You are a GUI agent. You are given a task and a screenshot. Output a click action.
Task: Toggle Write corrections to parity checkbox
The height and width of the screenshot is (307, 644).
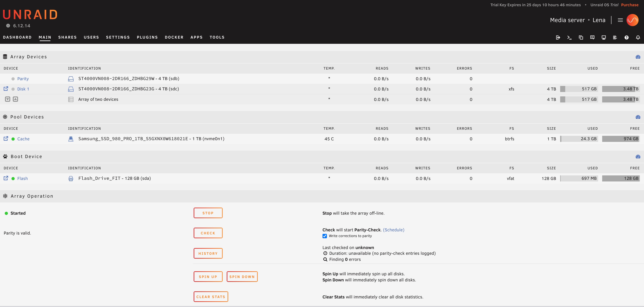coord(325,236)
